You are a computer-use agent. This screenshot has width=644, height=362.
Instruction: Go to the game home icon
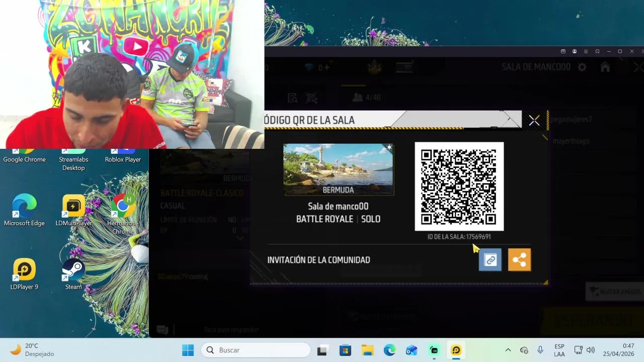point(605,67)
